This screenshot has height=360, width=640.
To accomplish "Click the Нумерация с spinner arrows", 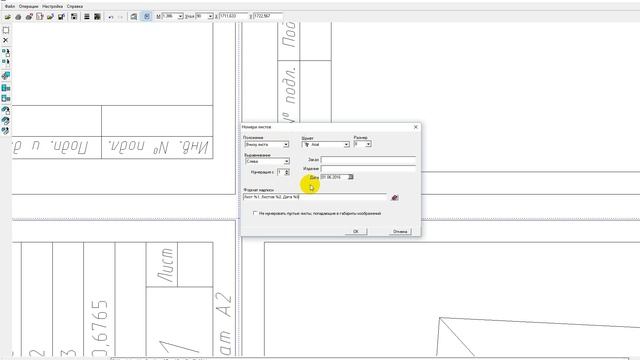I will (287, 172).
